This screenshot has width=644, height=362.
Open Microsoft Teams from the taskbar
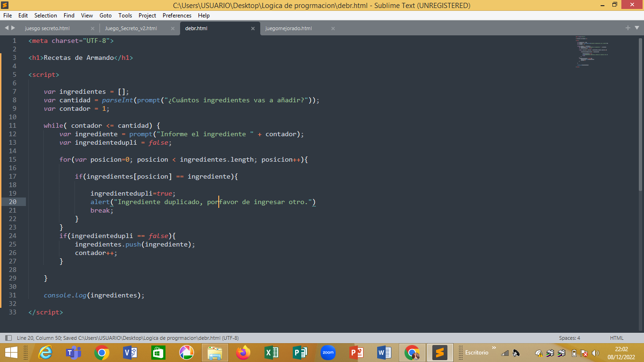(74, 353)
